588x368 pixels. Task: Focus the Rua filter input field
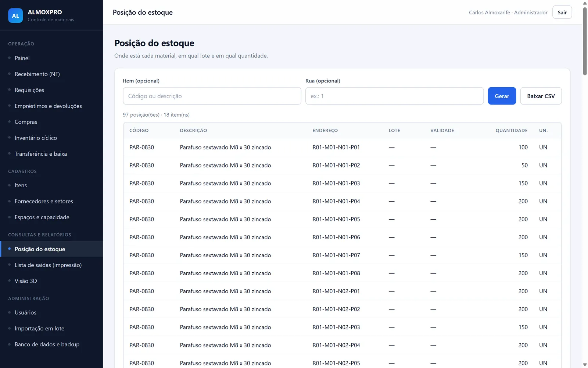(394, 96)
